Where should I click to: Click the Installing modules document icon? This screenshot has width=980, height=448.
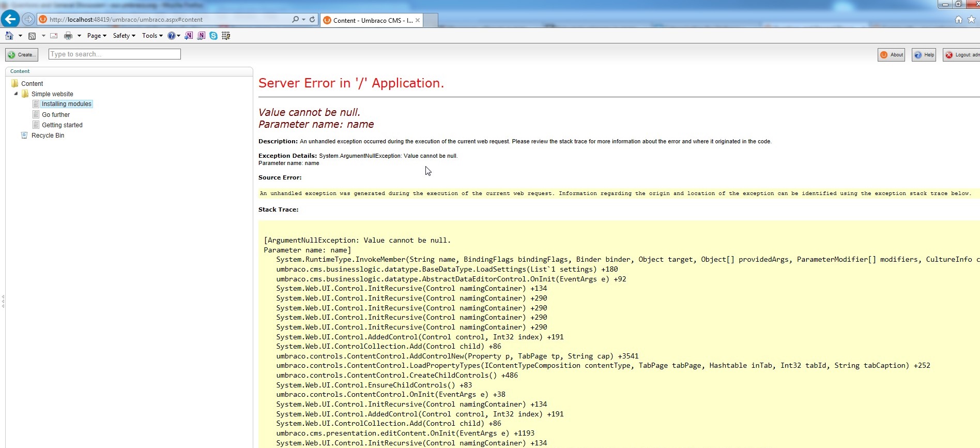click(36, 104)
